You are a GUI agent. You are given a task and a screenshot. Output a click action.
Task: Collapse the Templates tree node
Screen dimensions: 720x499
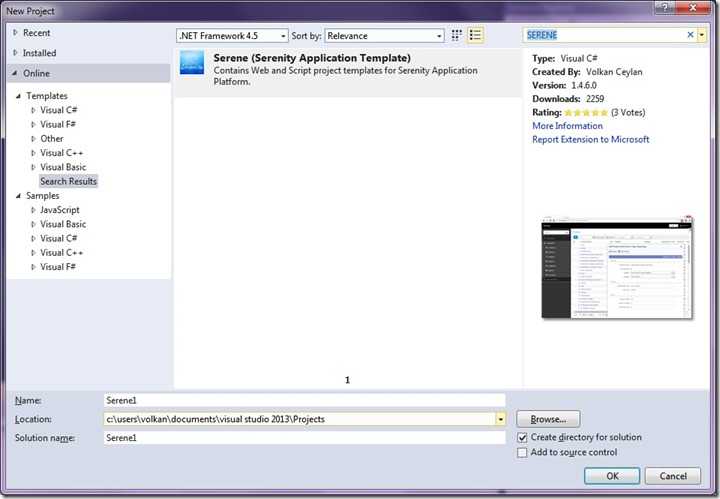pyautogui.click(x=18, y=96)
